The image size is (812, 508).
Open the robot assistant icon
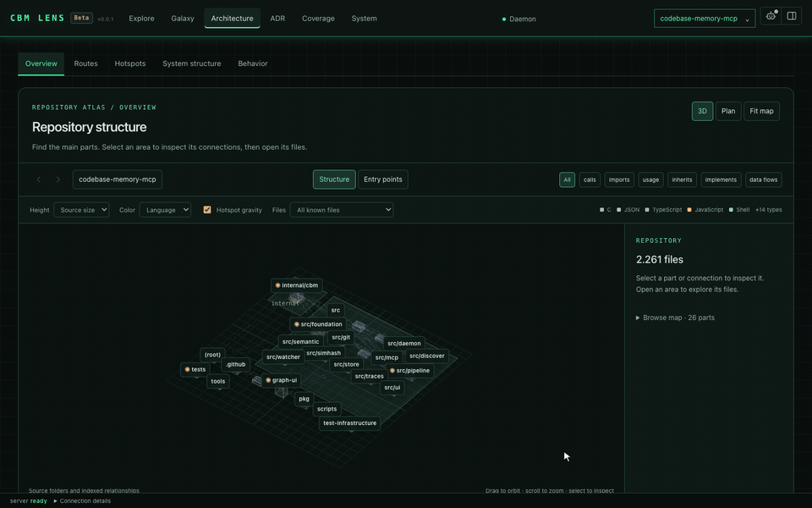(771, 16)
